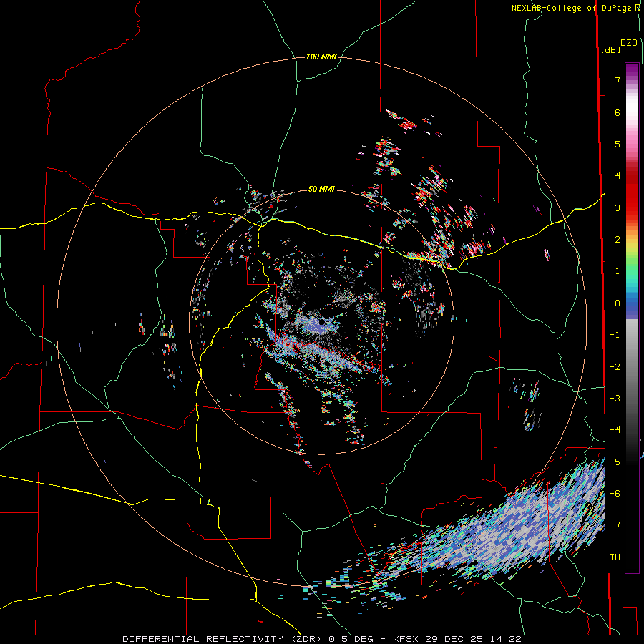Viewport: 644px width, 644px height.
Task: Click the 2 value on the ZDR scale
Action: (618, 240)
